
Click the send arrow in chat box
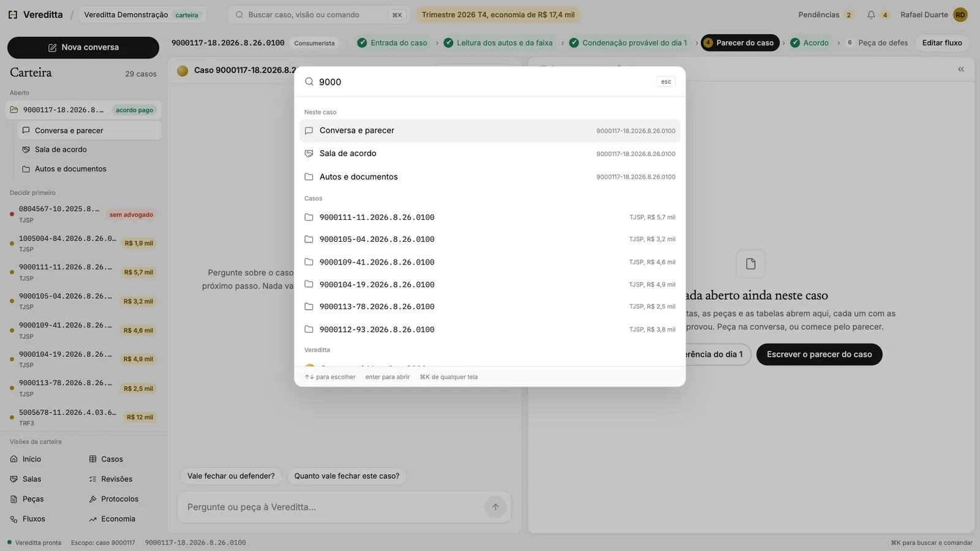(x=496, y=507)
